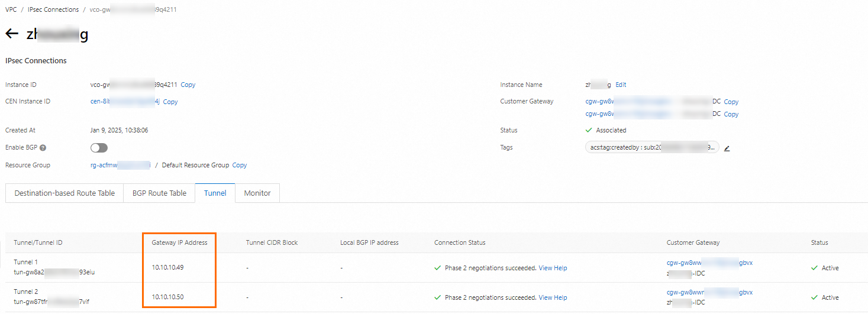Click View Help for Tunnel 2
Image resolution: width=868 pixels, height=314 pixels.
pos(553,298)
